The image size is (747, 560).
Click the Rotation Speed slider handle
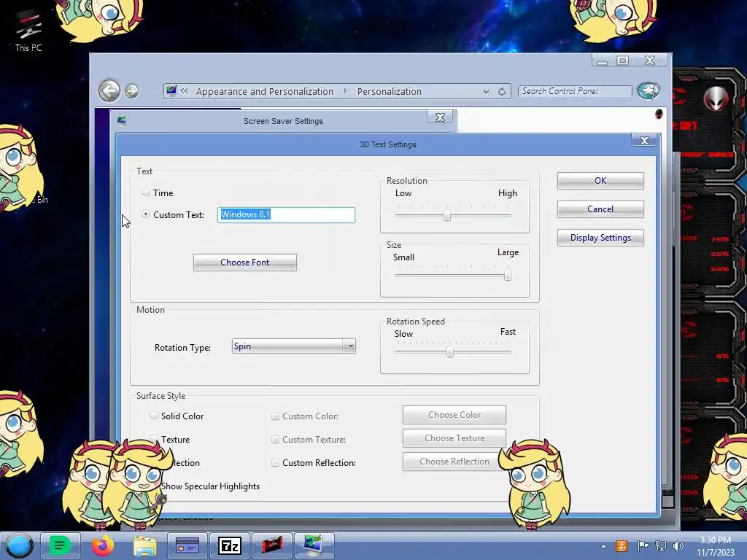click(x=449, y=352)
